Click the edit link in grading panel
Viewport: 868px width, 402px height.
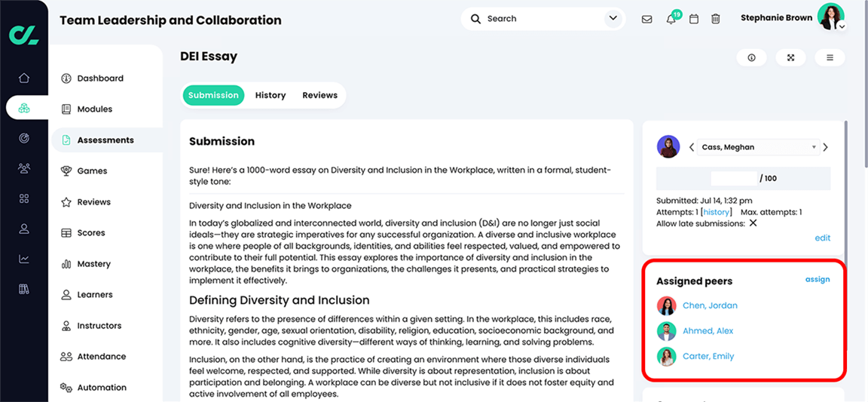tap(823, 238)
